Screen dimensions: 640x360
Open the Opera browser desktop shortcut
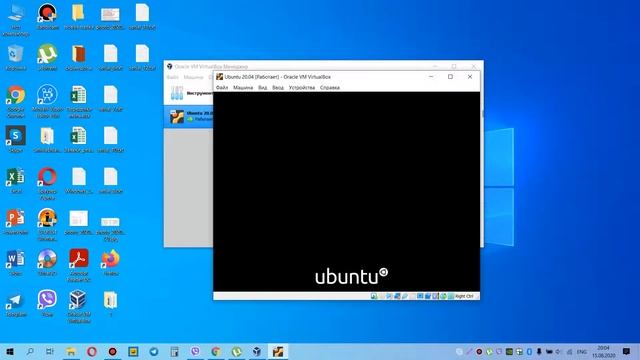point(47,183)
